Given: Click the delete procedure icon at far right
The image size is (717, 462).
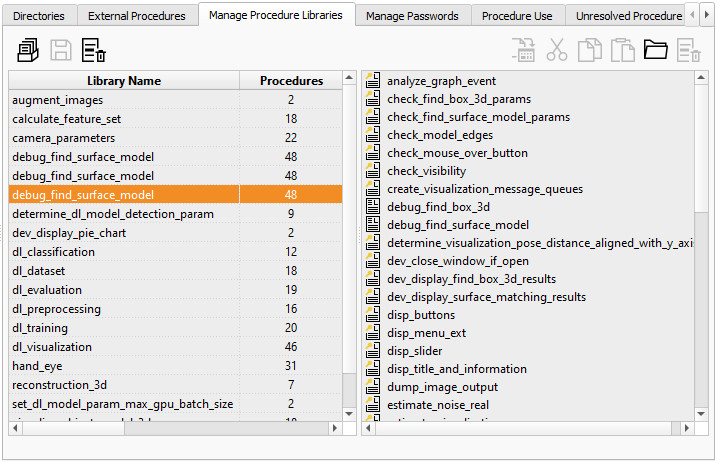Looking at the screenshot, I should coord(688,50).
